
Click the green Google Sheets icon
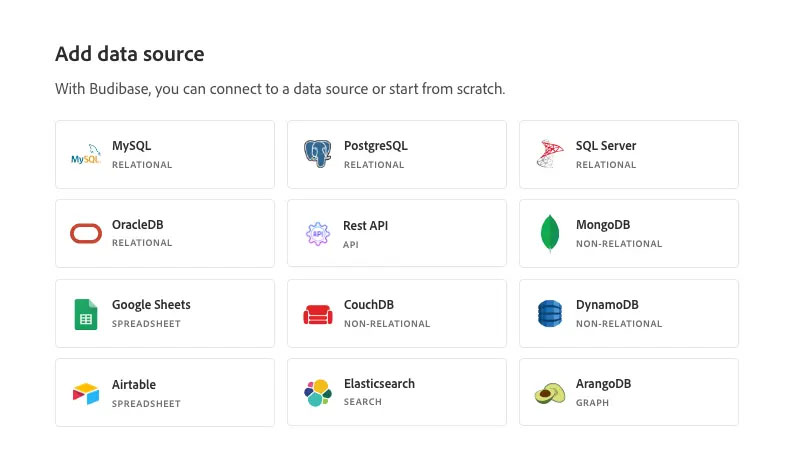[x=86, y=313]
